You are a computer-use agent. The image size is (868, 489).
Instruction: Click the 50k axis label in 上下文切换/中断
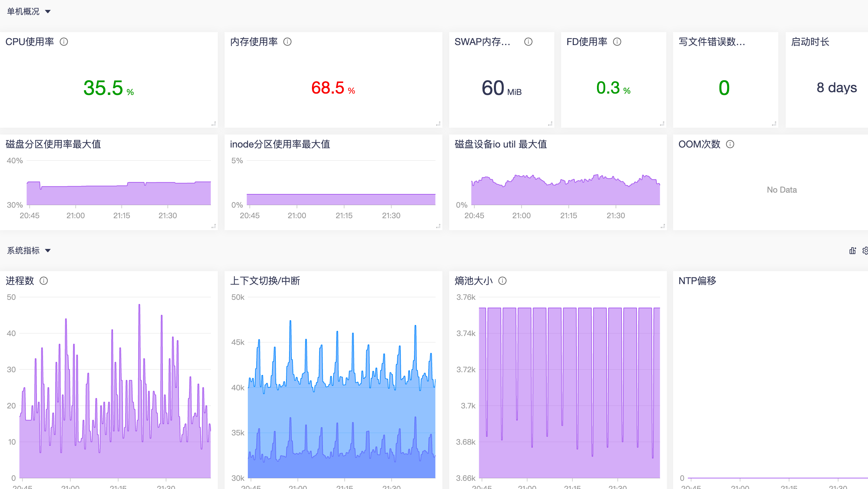tap(238, 297)
